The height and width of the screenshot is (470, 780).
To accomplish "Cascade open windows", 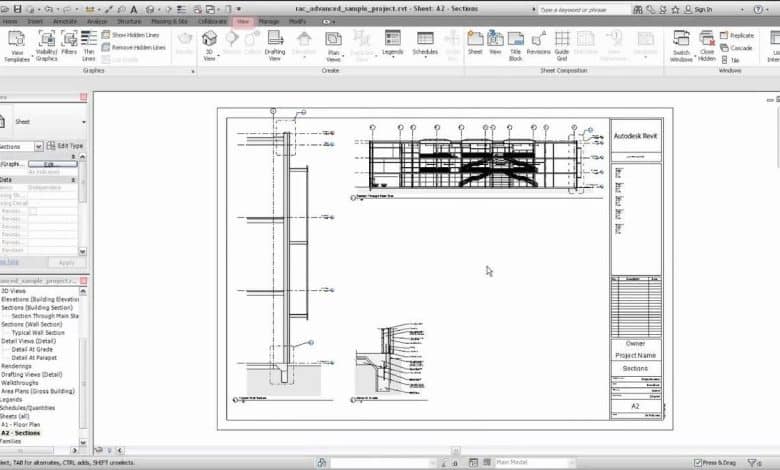I will click(736, 48).
